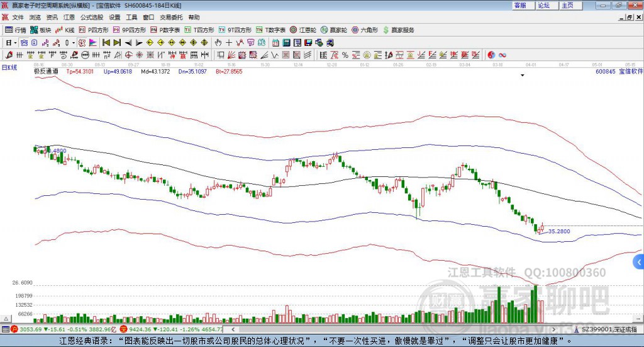Switch to K线 candlestick chart
This screenshot has height=347, width=644.
[x=65, y=30]
